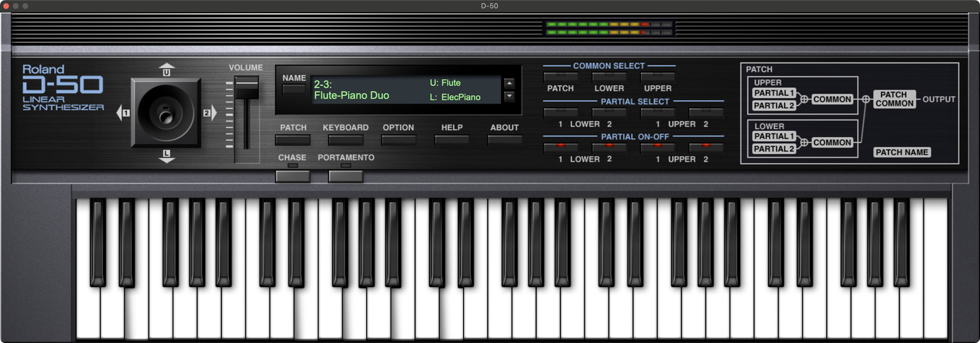
Task: Open the KEYBOARD settings button
Action: pos(346,139)
